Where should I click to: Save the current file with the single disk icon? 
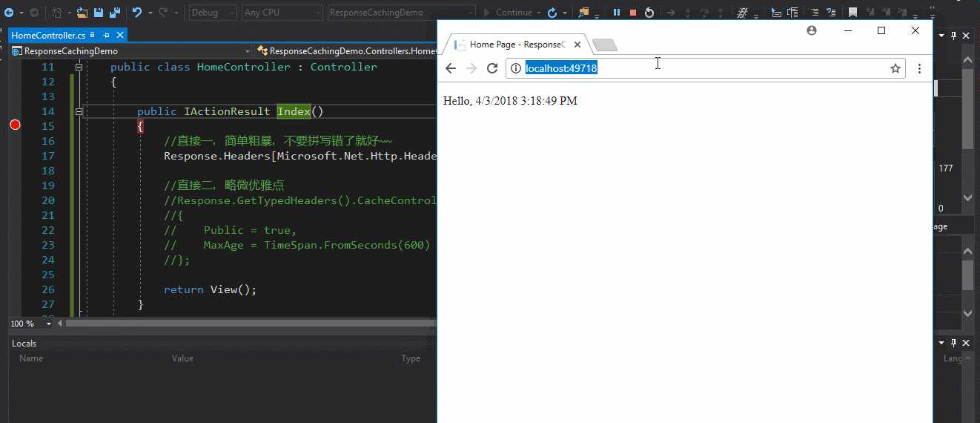click(98, 13)
